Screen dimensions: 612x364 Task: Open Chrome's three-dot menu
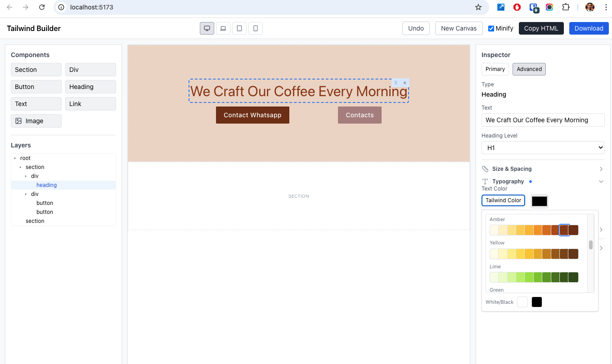pyautogui.click(x=606, y=7)
